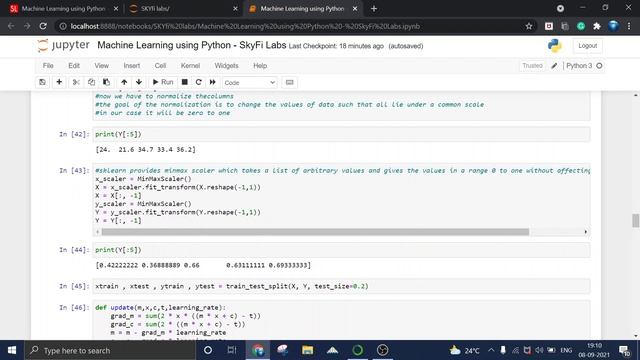Click the Logout button

tap(587, 46)
